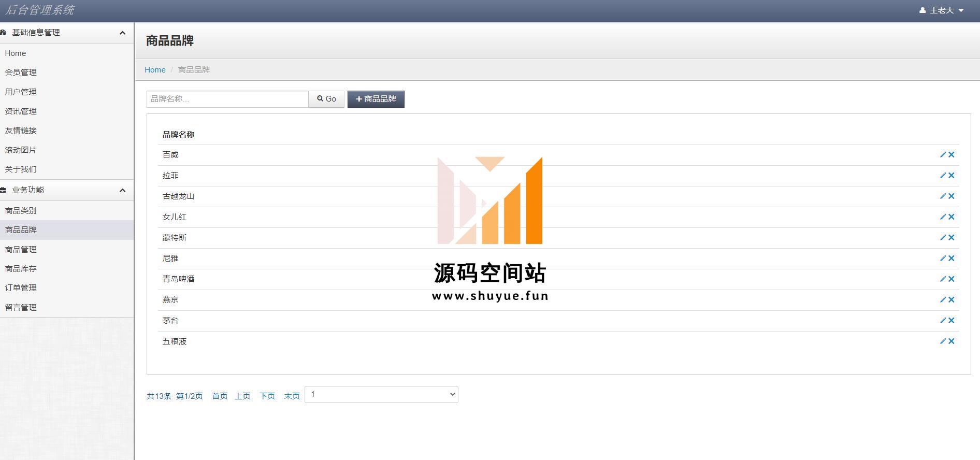Open the 王老大 user dropdown arrow

(961, 10)
